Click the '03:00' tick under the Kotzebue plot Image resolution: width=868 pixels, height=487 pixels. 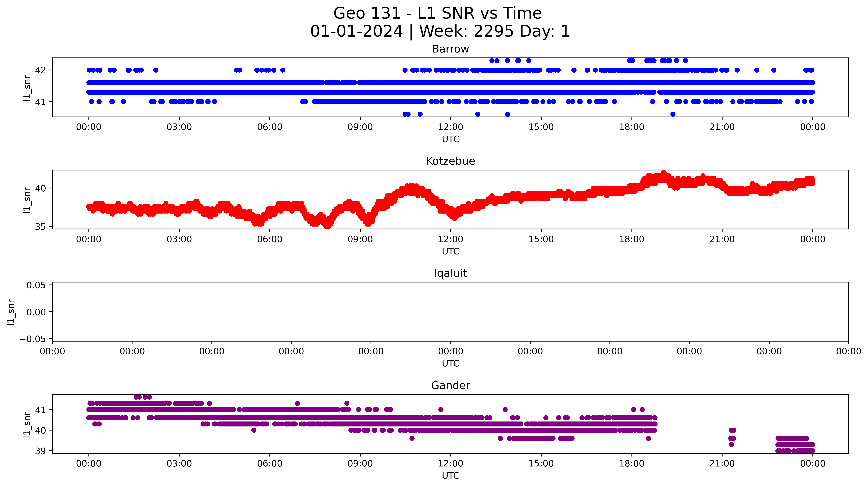point(179,239)
